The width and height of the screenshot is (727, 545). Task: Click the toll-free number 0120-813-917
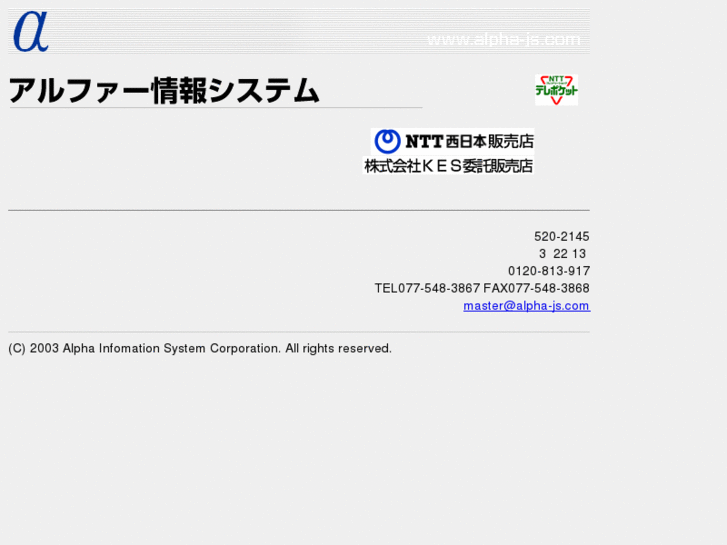[x=549, y=271]
